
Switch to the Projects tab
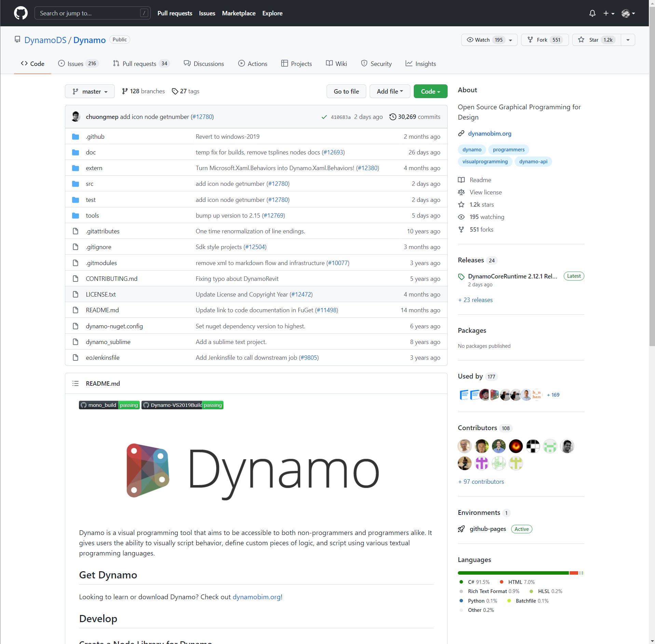(x=296, y=64)
